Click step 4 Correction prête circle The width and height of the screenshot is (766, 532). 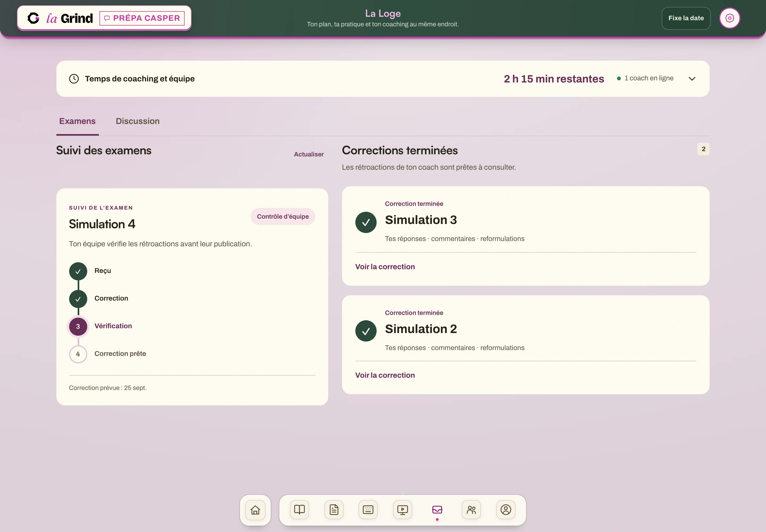click(78, 354)
